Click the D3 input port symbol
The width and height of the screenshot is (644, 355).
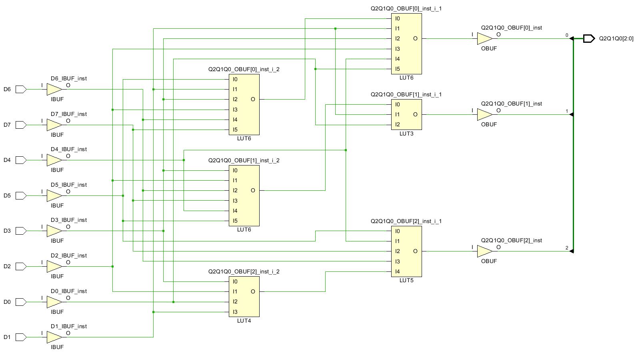pos(21,231)
